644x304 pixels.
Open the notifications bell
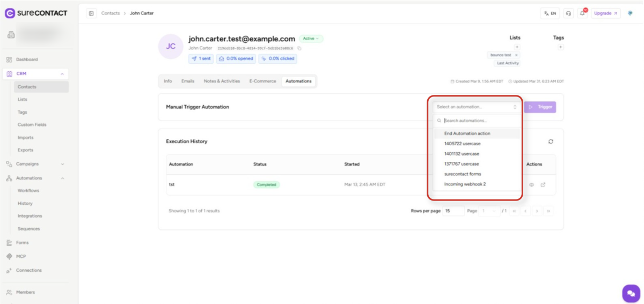pos(582,13)
